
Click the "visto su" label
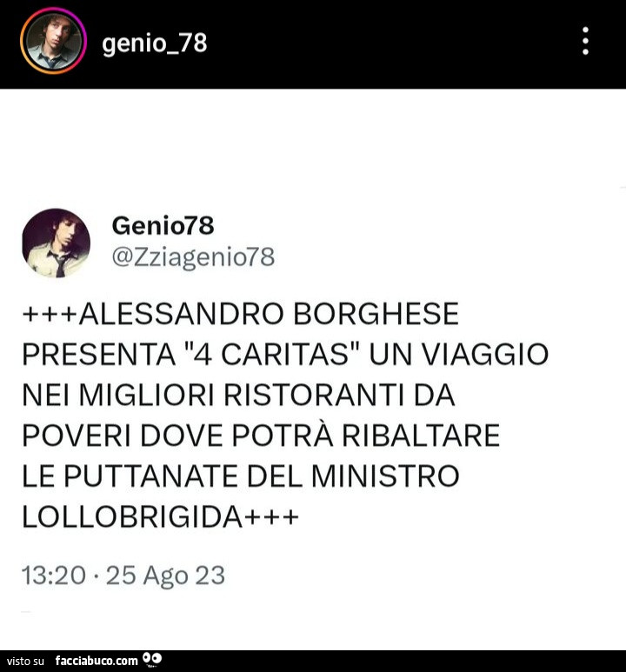[26, 661]
